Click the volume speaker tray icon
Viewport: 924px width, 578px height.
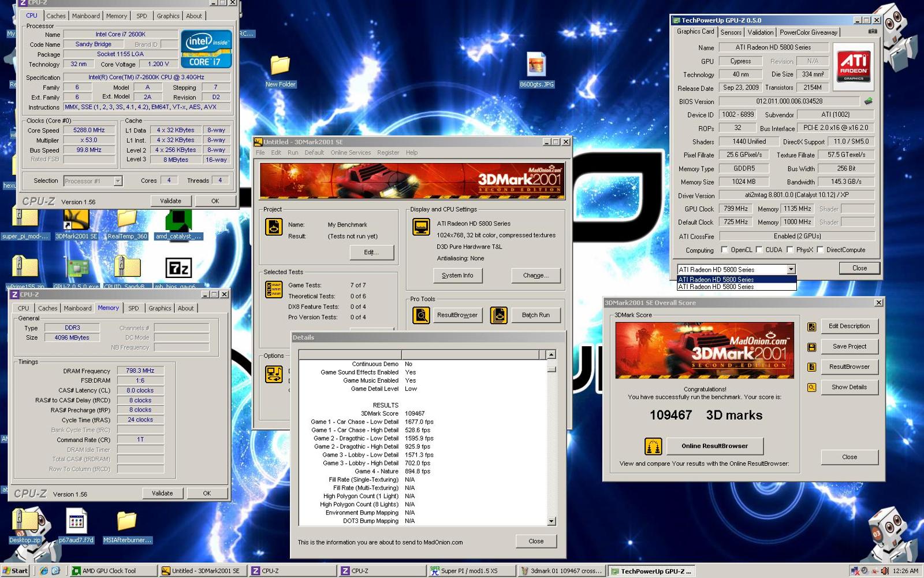click(x=885, y=570)
